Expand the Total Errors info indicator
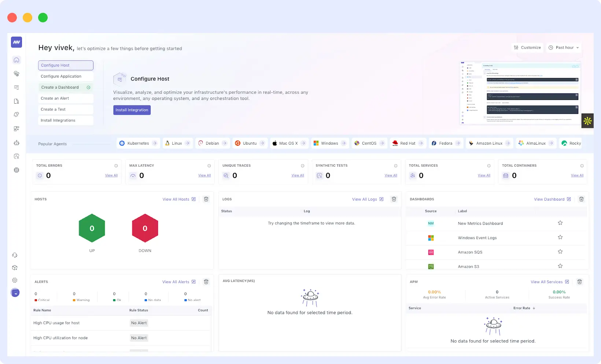 (x=116, y=166)
